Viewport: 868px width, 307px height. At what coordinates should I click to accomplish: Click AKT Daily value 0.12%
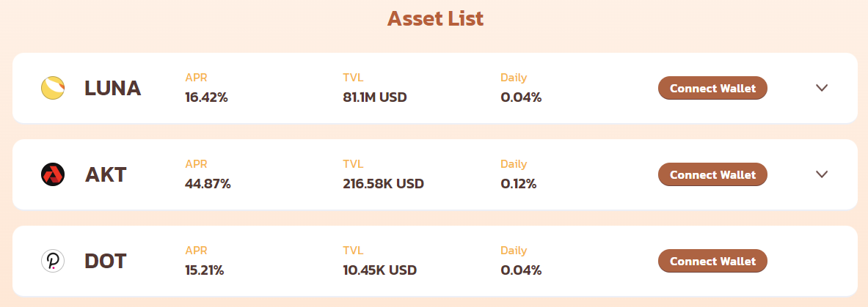(x=519, y=184)
